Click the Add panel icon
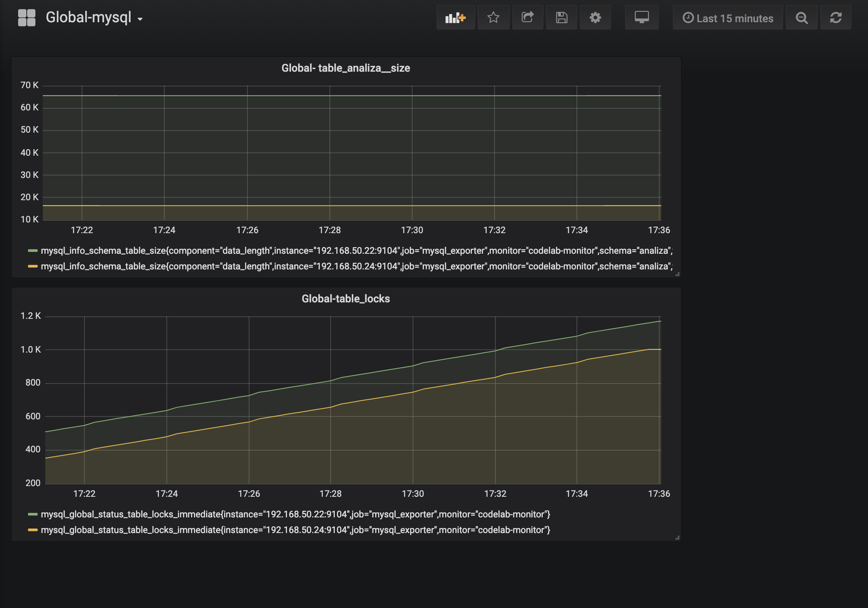The height and width of the screenshot is (608, 868). [455, 18]
